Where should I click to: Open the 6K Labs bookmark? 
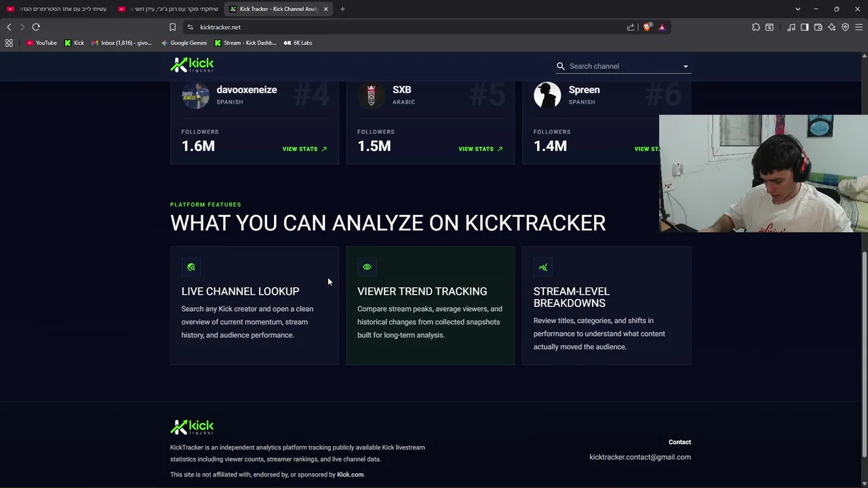coord(298,43)
